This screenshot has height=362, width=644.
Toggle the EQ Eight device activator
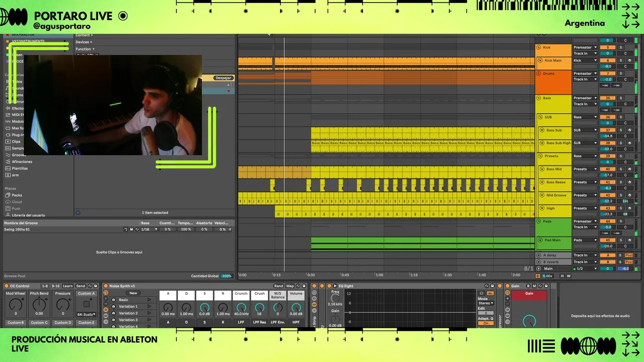[329, 286]
